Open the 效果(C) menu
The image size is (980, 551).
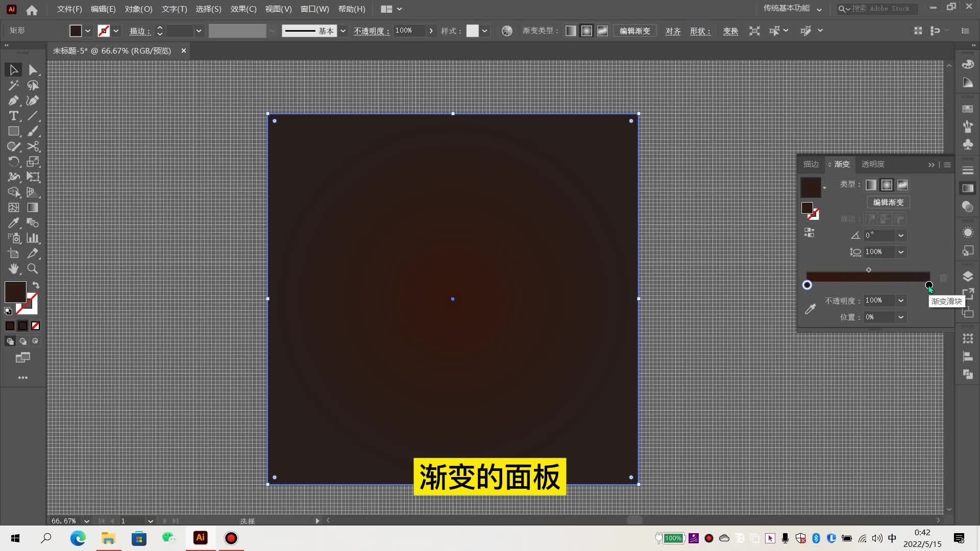tap(243, 9)
